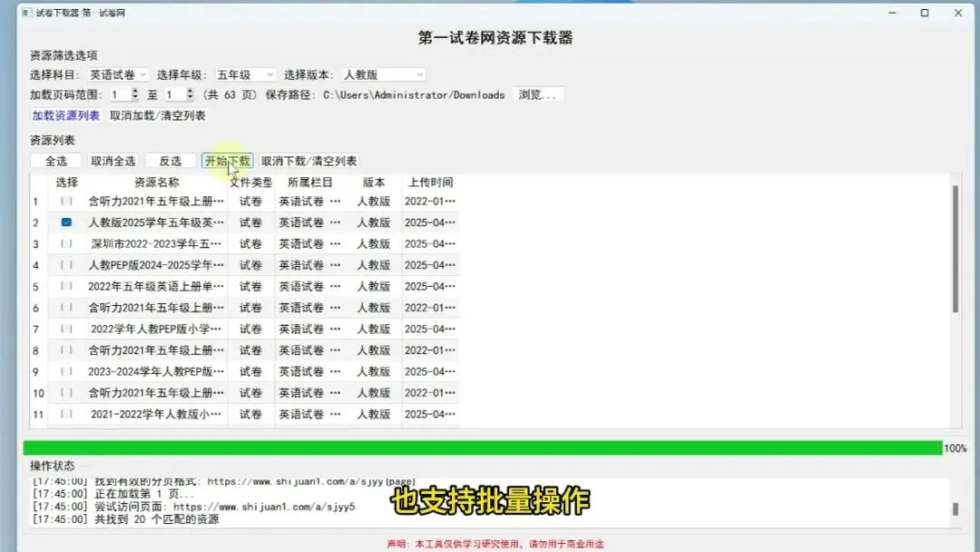Uncheck the row 2 人教版2025学年 checkbox
This screenshot has width=980, height=552.
tap(66, 222)
